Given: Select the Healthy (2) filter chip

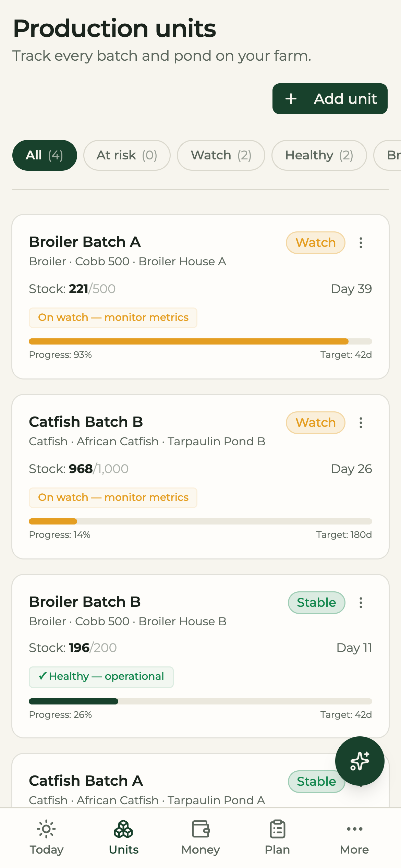Looking at the screenshot, I should 319,155.
